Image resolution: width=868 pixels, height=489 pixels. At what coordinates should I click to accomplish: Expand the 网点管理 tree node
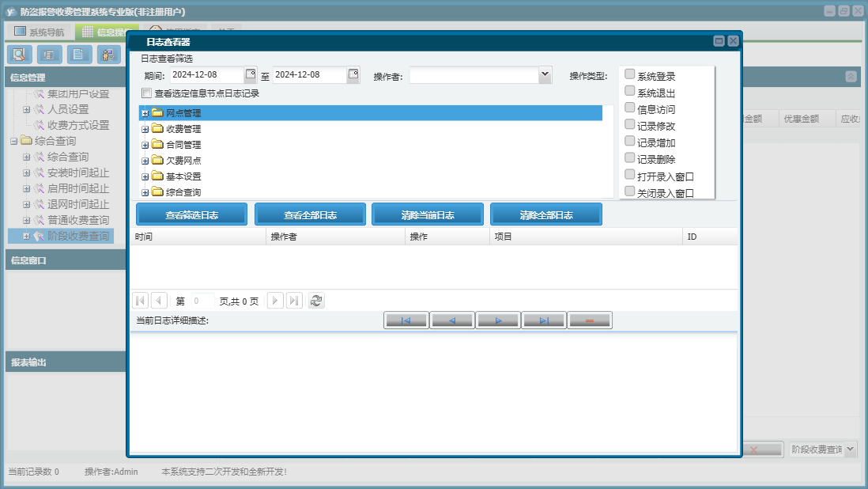[x=145, y=113]
